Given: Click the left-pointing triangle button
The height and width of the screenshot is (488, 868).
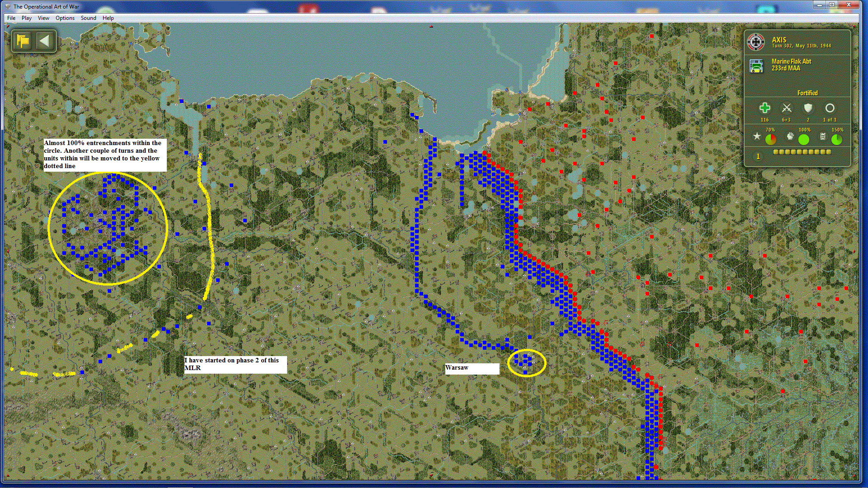Looking at the screenshot, I should [x=44, y=41].
